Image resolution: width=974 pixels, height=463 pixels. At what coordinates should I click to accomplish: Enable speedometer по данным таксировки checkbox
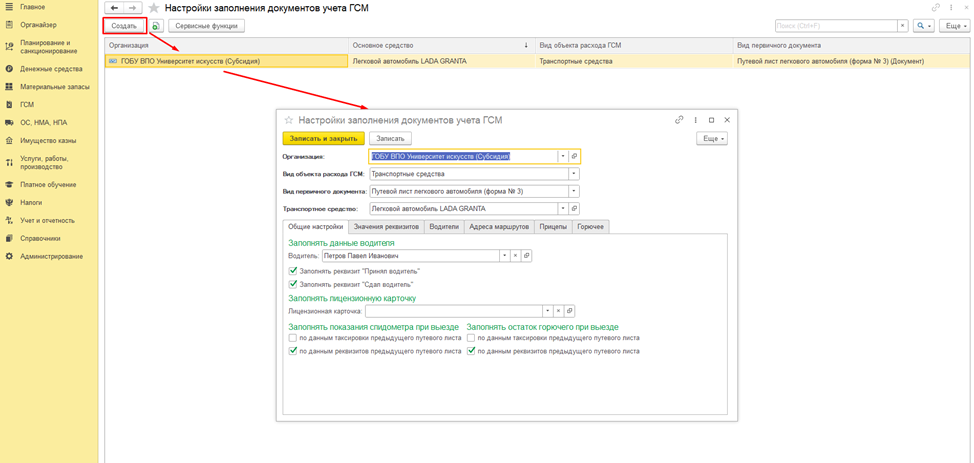(x=293, y=338)
